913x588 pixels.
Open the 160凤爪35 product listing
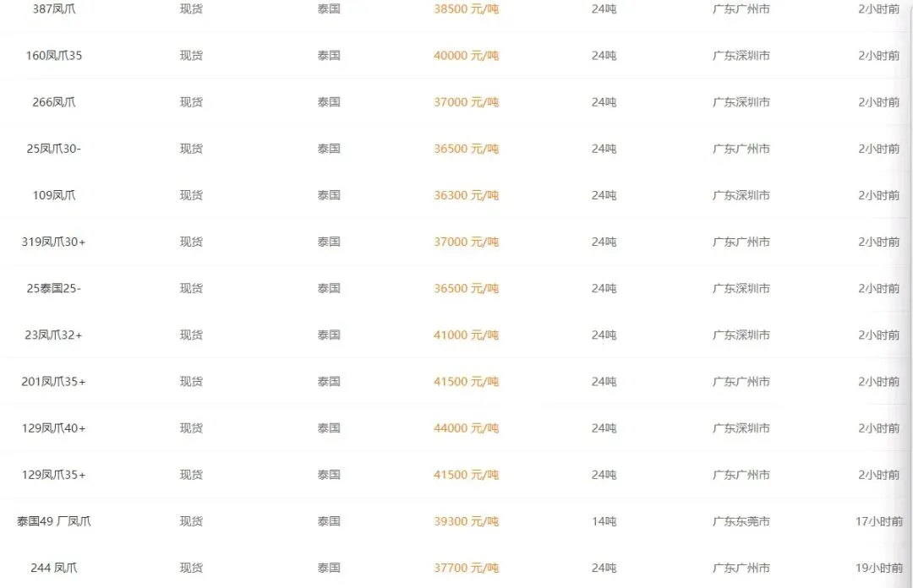coord(53,55)
